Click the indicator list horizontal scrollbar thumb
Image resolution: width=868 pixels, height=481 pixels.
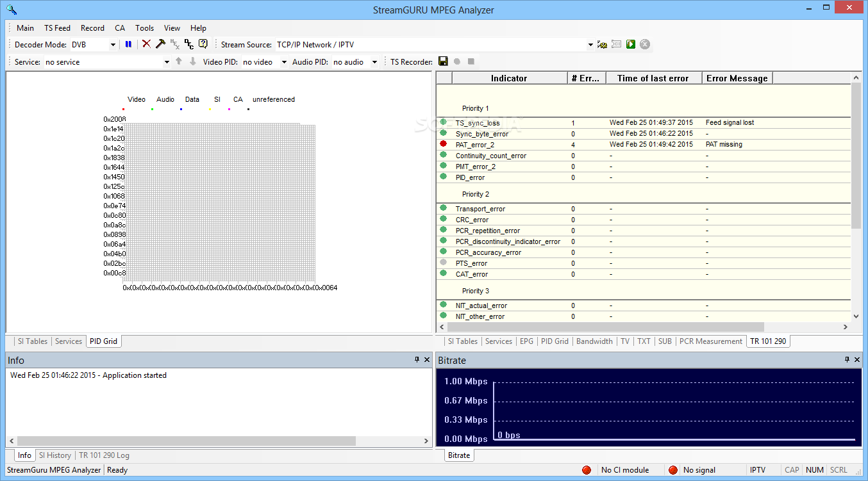coord(605,327)
